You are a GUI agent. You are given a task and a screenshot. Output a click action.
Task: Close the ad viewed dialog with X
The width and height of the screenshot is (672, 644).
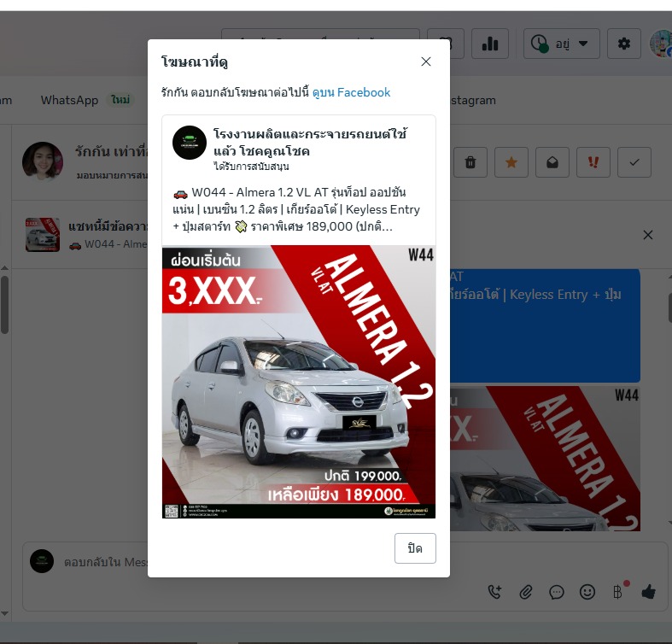pyautogui.click(x=425, y=61)
